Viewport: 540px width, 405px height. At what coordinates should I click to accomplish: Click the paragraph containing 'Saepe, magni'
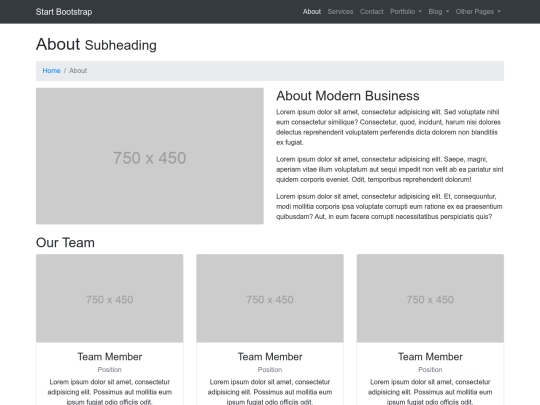[x=390, y=169]
